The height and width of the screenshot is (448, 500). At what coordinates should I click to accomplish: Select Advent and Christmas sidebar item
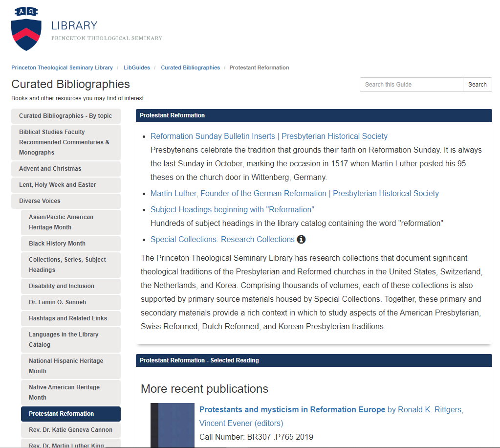(x=66, y=169)
